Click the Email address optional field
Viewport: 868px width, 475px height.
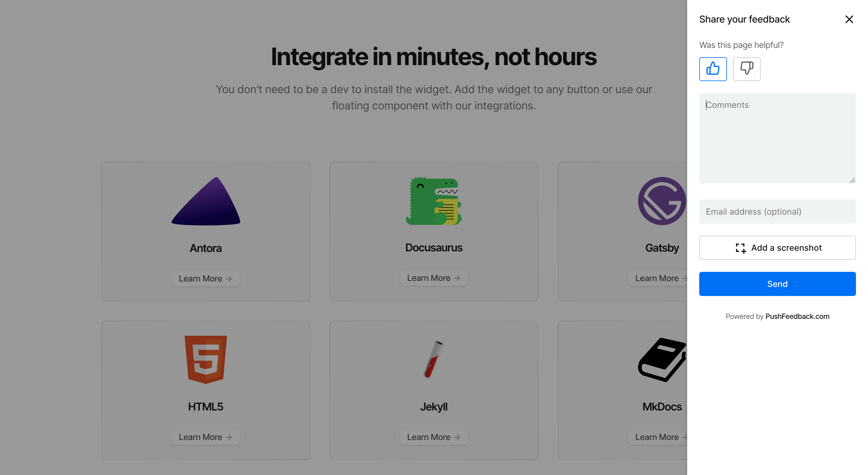coord(777,212)
